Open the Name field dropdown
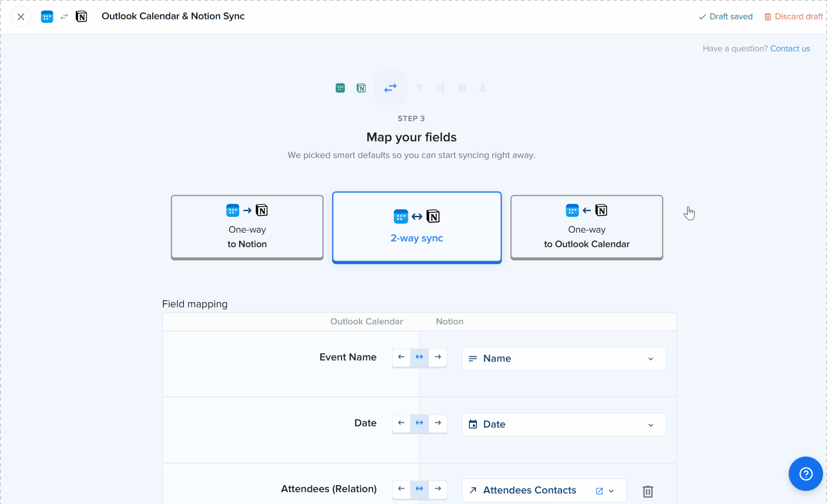 (x=564, y=358)
